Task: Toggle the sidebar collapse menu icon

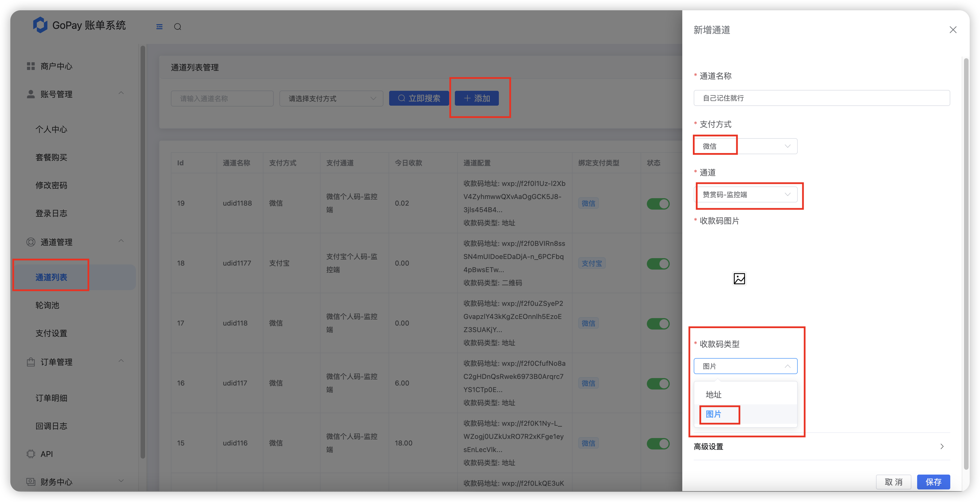Action: 159,27
